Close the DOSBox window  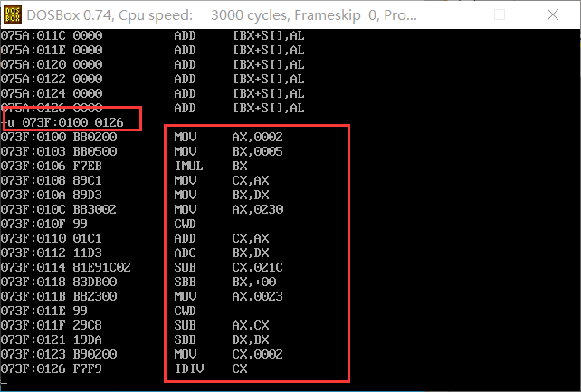[552, 14]
